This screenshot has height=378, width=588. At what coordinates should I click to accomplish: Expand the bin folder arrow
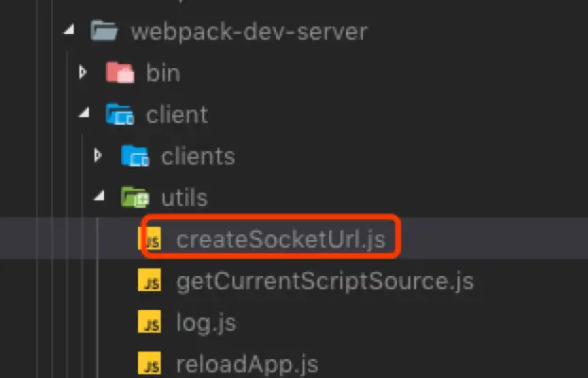point(83,72)
